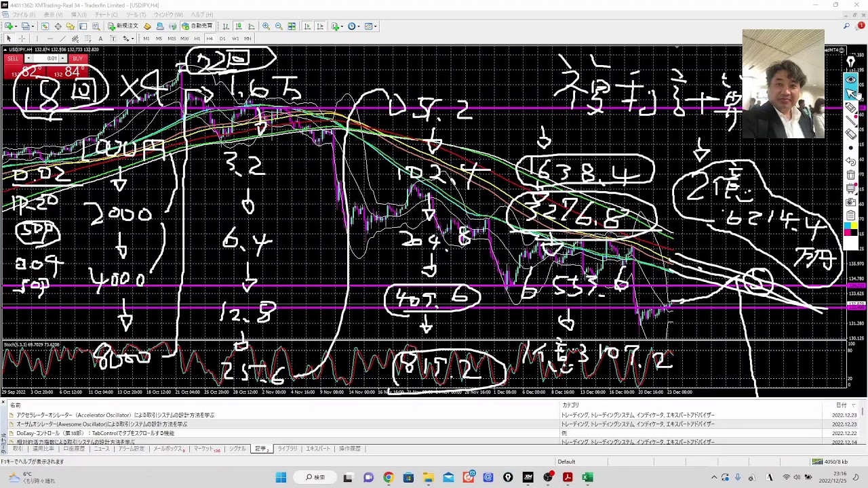Click the 新規注文 new order button
The height and width of the screenshot is (488, 868).
pos(123,26)
